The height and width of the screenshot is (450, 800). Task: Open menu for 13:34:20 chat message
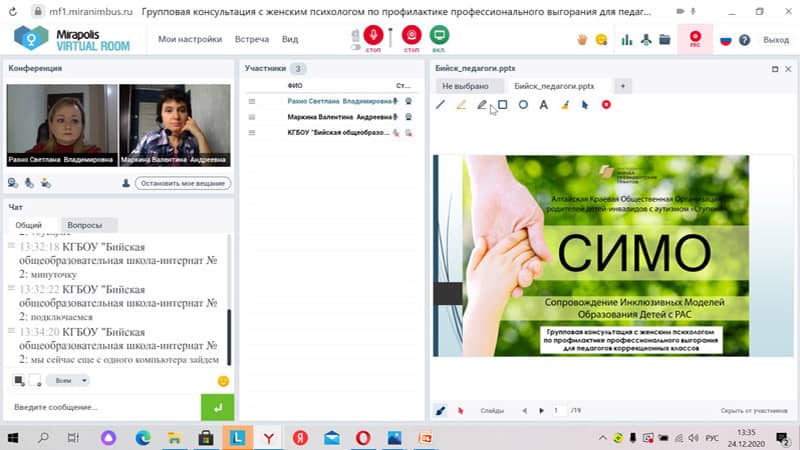coord(11,331)
